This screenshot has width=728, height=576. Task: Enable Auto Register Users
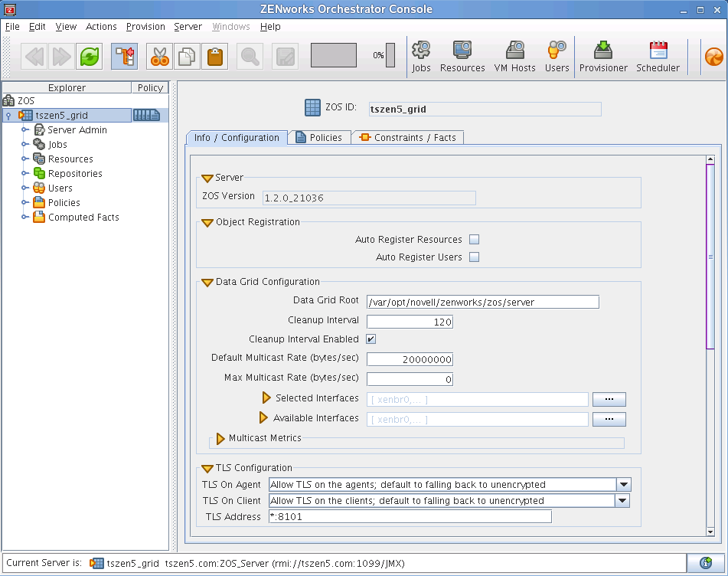click(474, 258)
